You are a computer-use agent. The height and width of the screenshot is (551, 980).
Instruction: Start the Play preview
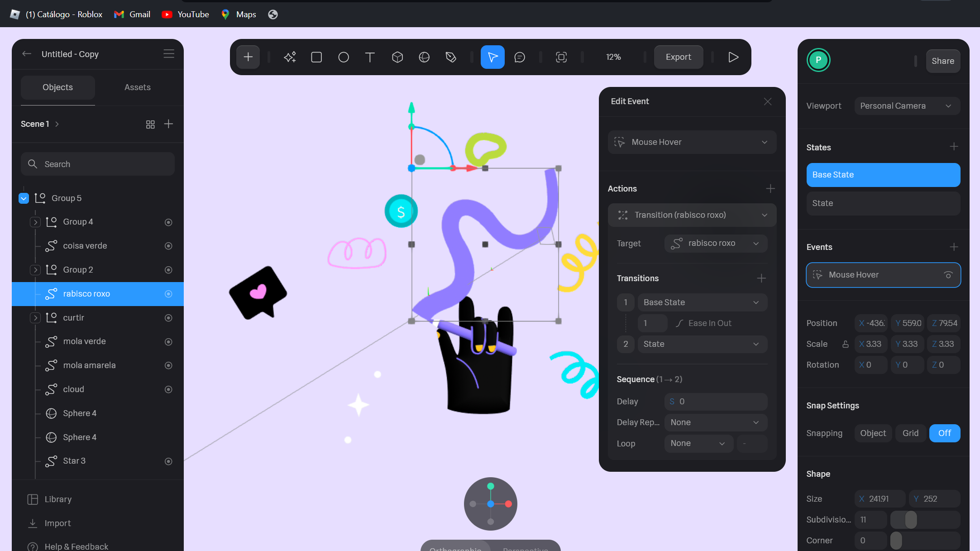[733, 57]
